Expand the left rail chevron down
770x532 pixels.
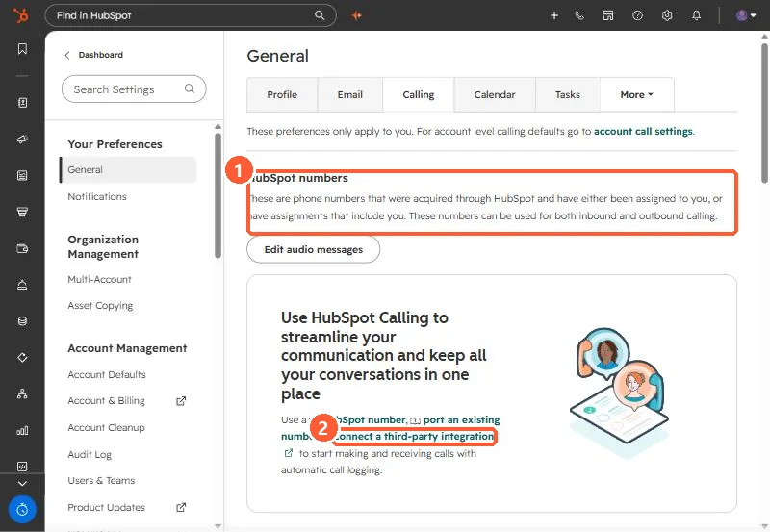(22, 483)
